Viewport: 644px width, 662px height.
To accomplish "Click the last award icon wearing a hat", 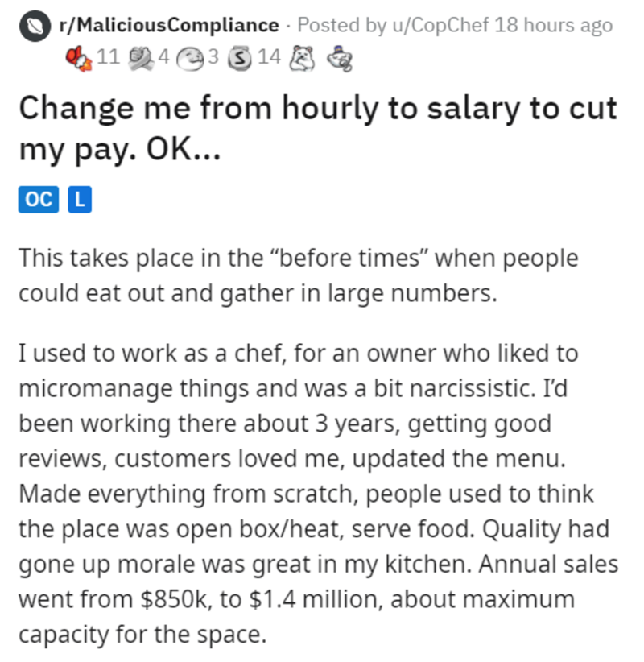I will click(340, 57).
